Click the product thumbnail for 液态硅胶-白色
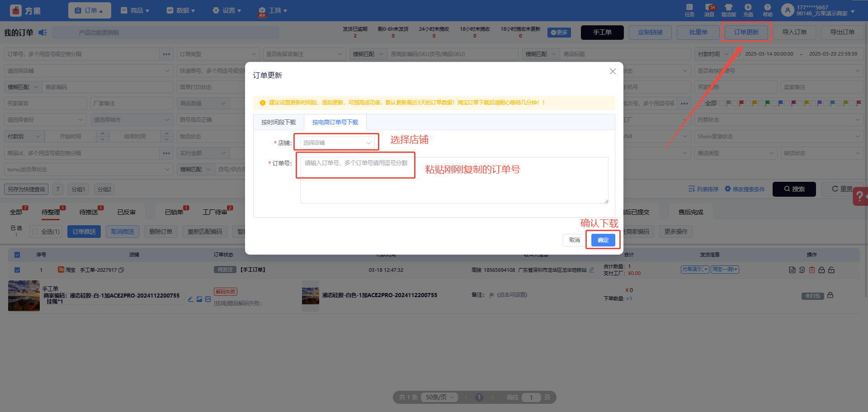Image resolution: width=868 pixels, height=412 pixels. pos(311,296)
